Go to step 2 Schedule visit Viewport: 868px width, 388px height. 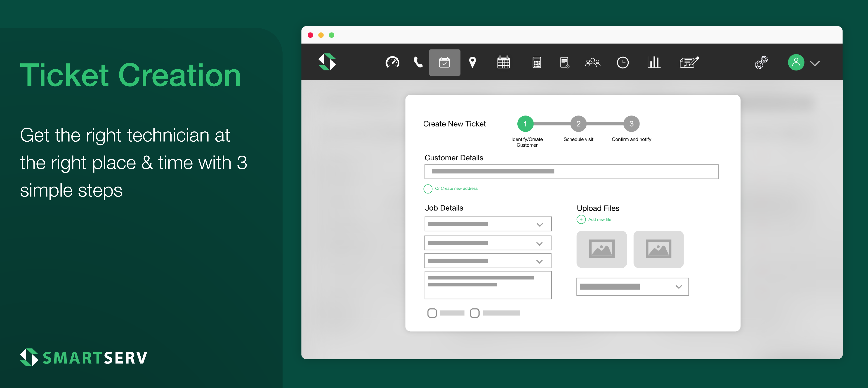point(578,124)
